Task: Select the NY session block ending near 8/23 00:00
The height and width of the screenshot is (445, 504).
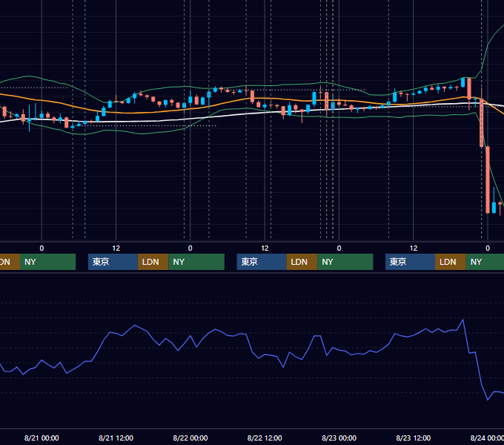Action: point(345,262)
